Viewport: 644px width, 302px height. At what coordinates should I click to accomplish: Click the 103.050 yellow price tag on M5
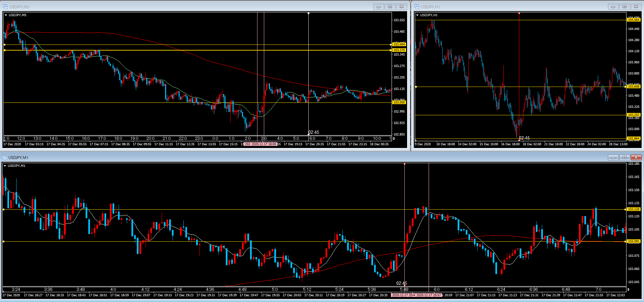[x=399, y=102]
